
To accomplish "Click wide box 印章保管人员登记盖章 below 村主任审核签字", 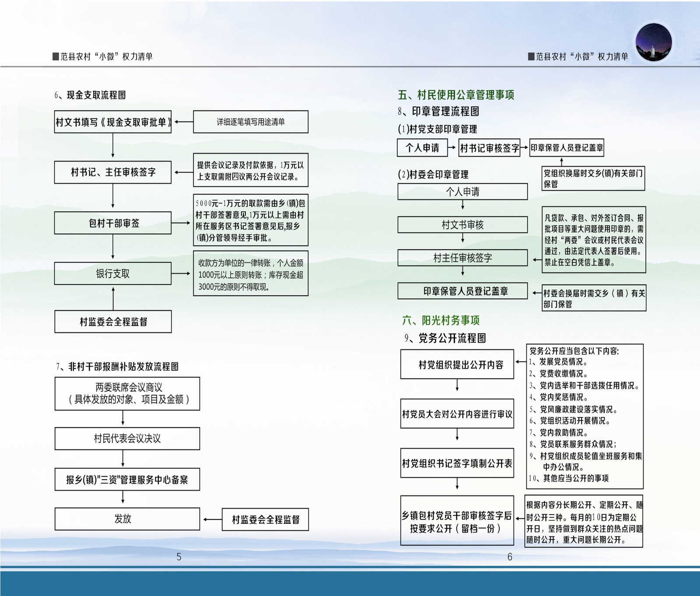I will 462,291.
